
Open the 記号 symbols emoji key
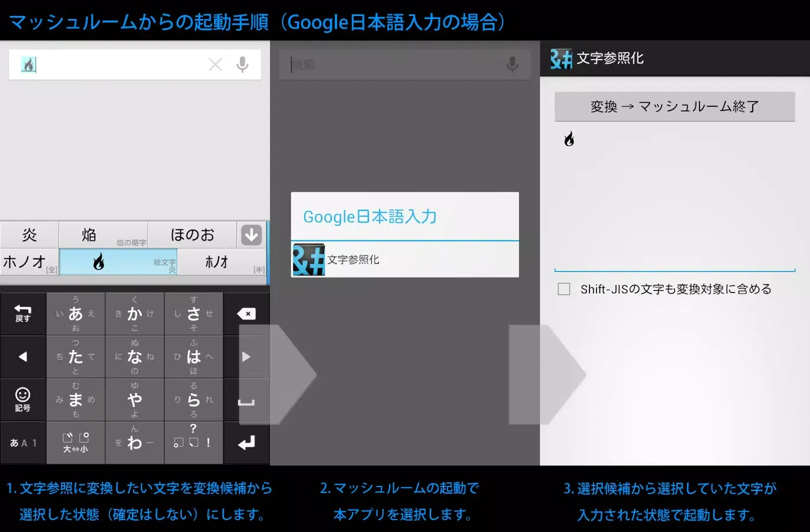click(x=23, y=400)
